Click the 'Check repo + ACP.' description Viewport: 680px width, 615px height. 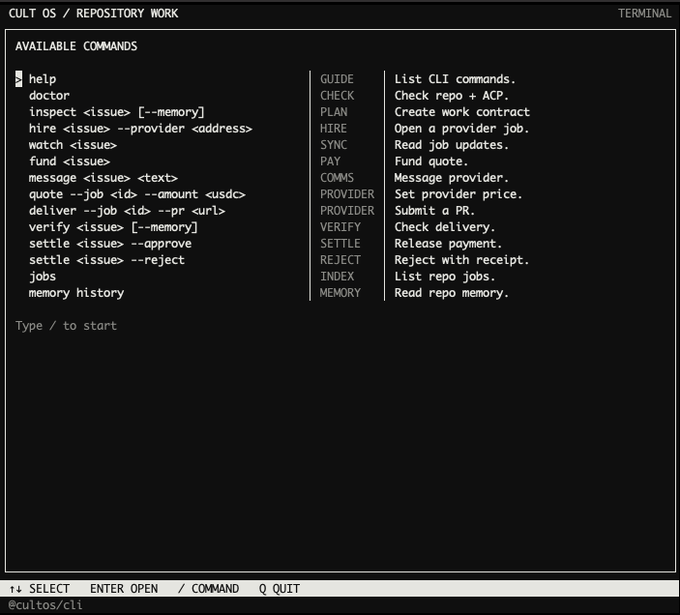point(451,95)
